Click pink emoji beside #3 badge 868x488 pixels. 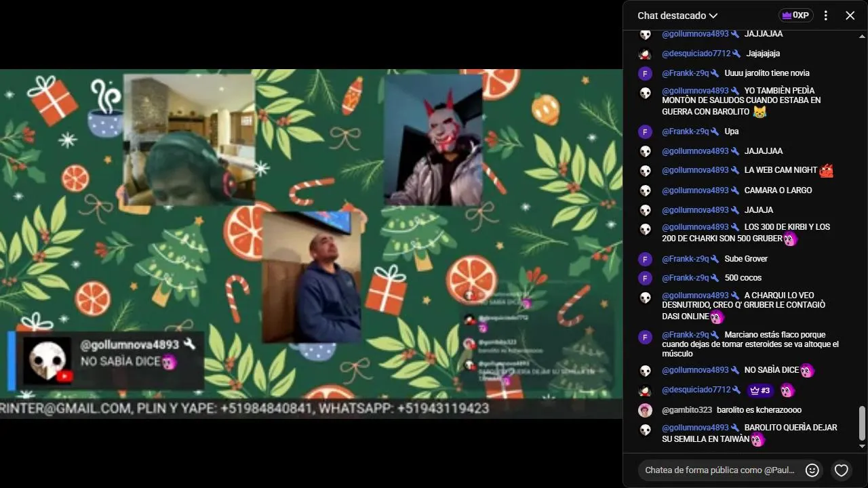point(787,390)
